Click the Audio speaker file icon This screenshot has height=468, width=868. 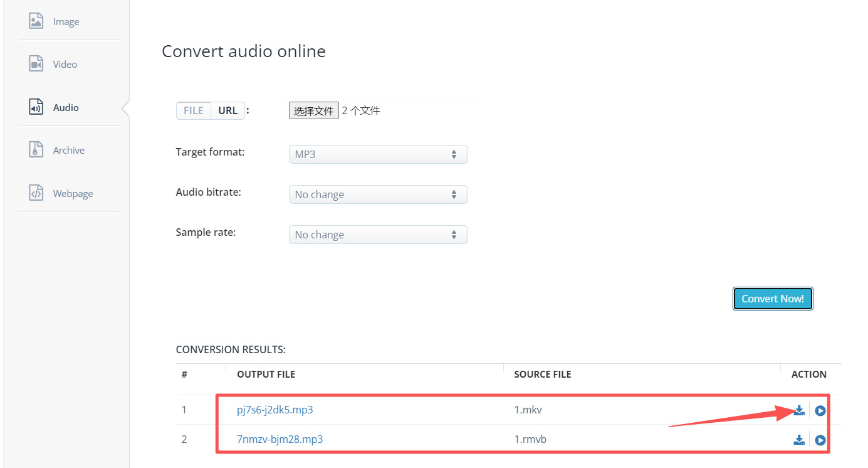(36, 107)
